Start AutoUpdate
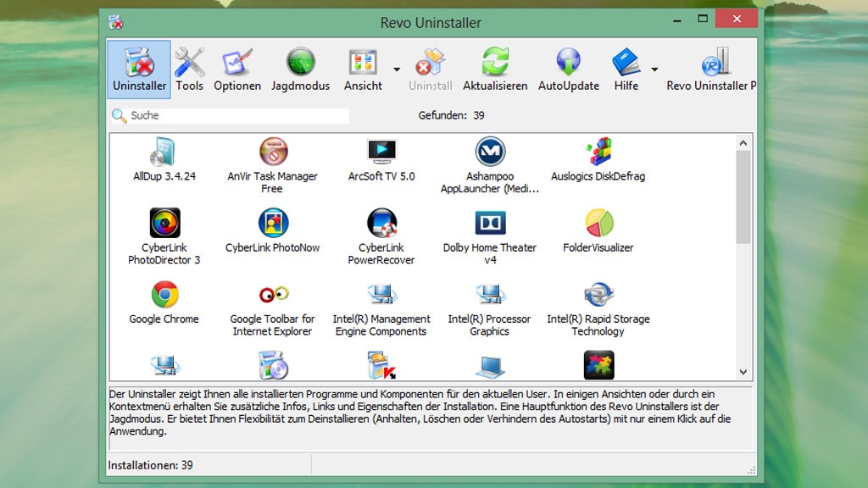Viewport: 868px width, 488px height. (x=569, y=69)
